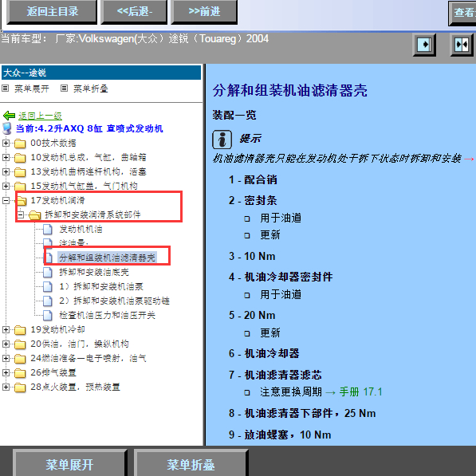Click 菜单展开 link in tree header
The height and width of the screenshot is (476, 476).
pos(32,89)
